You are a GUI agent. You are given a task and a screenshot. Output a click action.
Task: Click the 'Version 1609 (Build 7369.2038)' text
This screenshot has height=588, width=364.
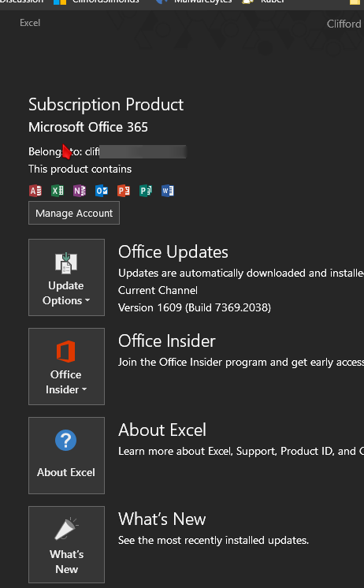(195, 308)
